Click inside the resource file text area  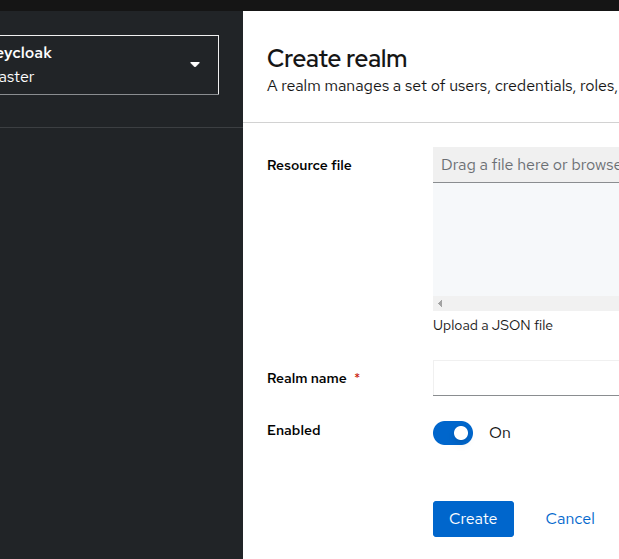click(526, 240)
